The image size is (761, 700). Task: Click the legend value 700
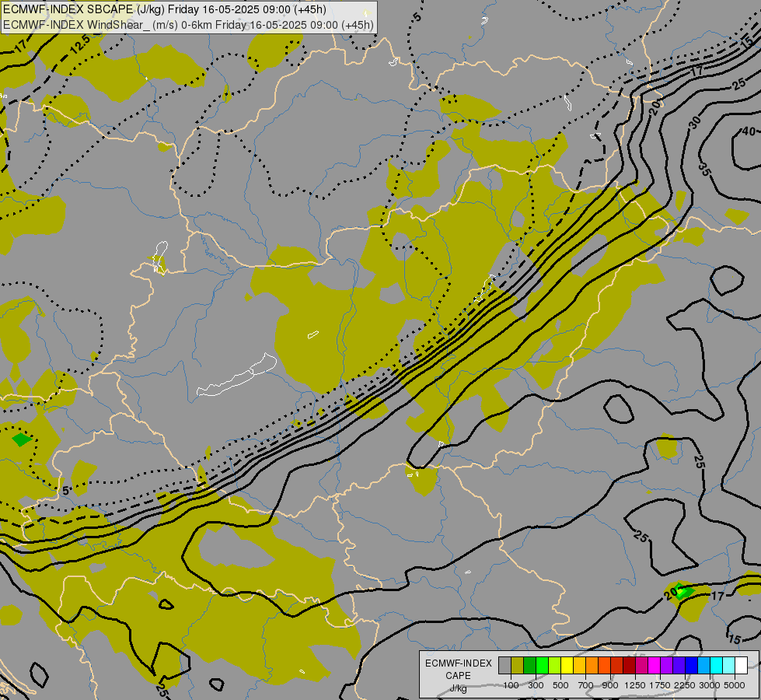(586, 685)
